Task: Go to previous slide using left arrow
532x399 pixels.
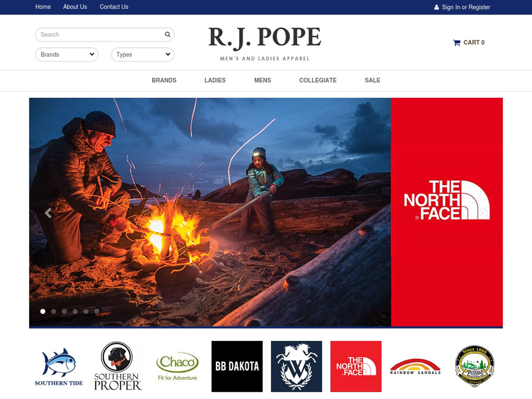Action: 48,213
